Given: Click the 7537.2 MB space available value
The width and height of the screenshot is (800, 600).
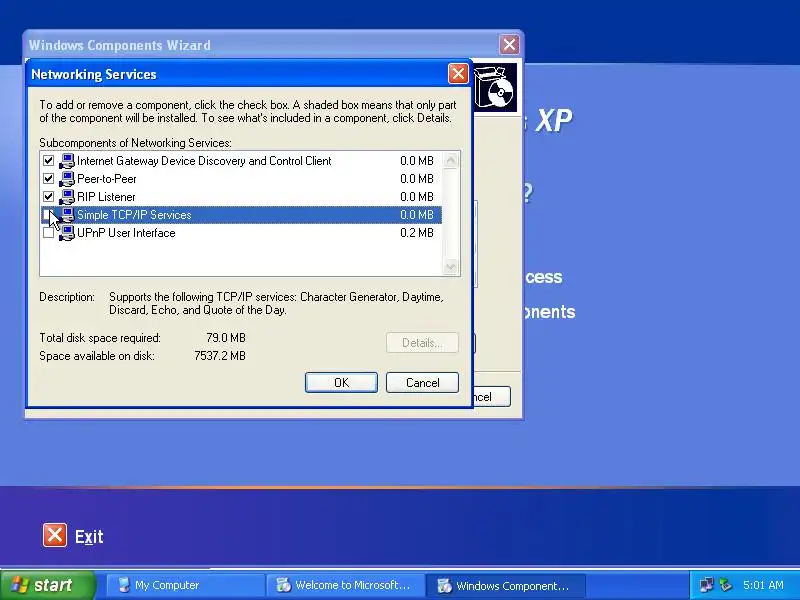Looking at the screenshot, I should click(220, 356).
